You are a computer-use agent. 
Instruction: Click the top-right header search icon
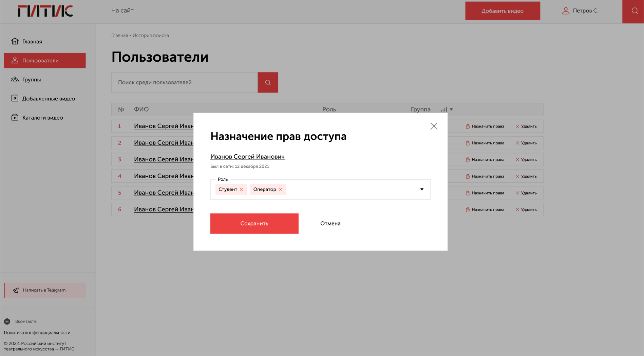pyautogui.click(x=634, y=11)
